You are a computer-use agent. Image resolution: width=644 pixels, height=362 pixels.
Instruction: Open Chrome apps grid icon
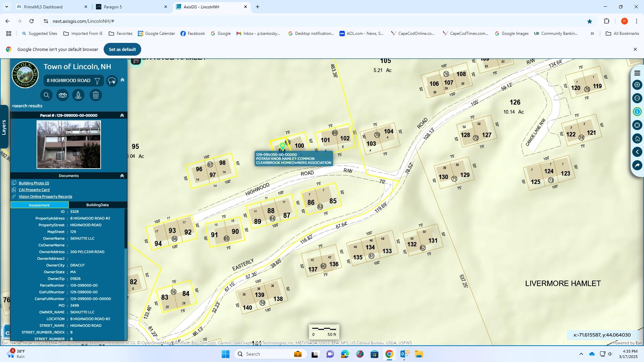coord(9,34)
